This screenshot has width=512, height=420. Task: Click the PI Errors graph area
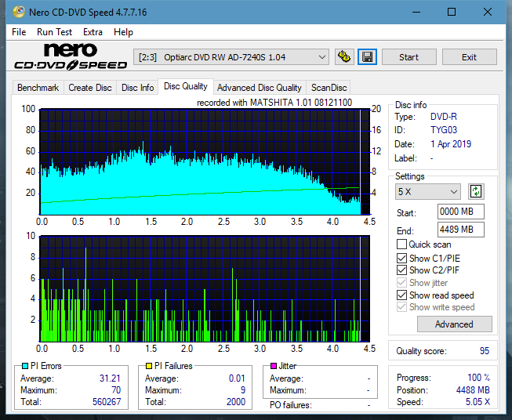[205, 162]
